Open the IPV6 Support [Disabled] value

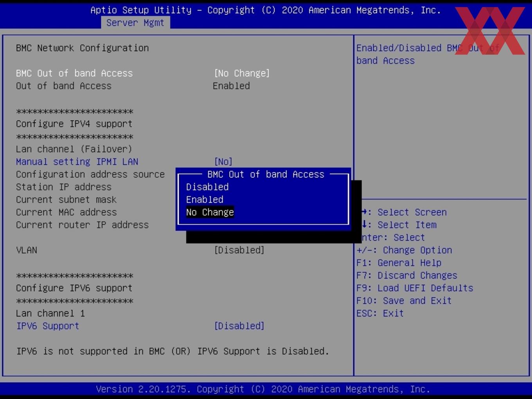239,326
